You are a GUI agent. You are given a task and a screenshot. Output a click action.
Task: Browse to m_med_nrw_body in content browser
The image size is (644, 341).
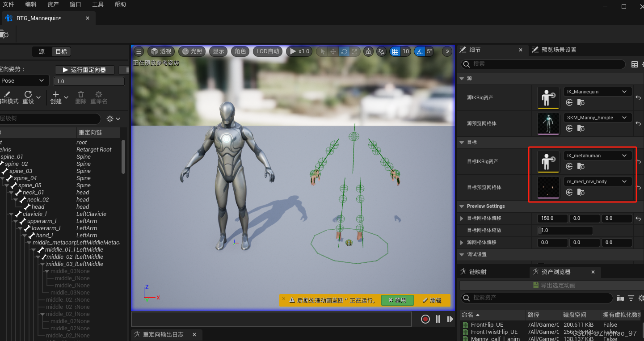[x=581, y=192]
